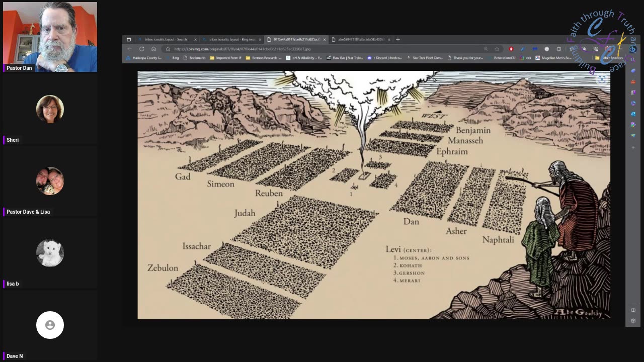Screen dimensions: 644x362
Task: Open the red tools icon in sidebar
Action: 633,81
